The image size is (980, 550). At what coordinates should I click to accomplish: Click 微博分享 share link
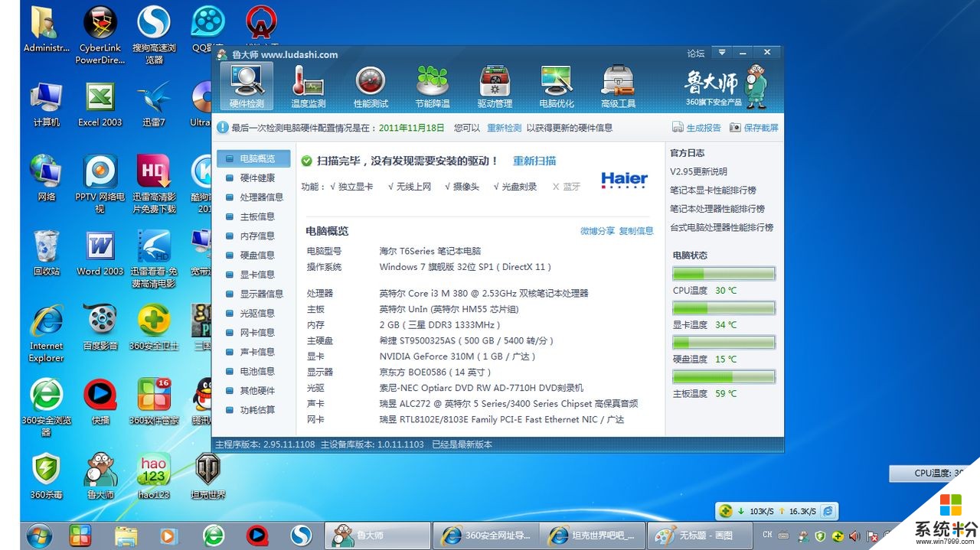tap(597, 231)
